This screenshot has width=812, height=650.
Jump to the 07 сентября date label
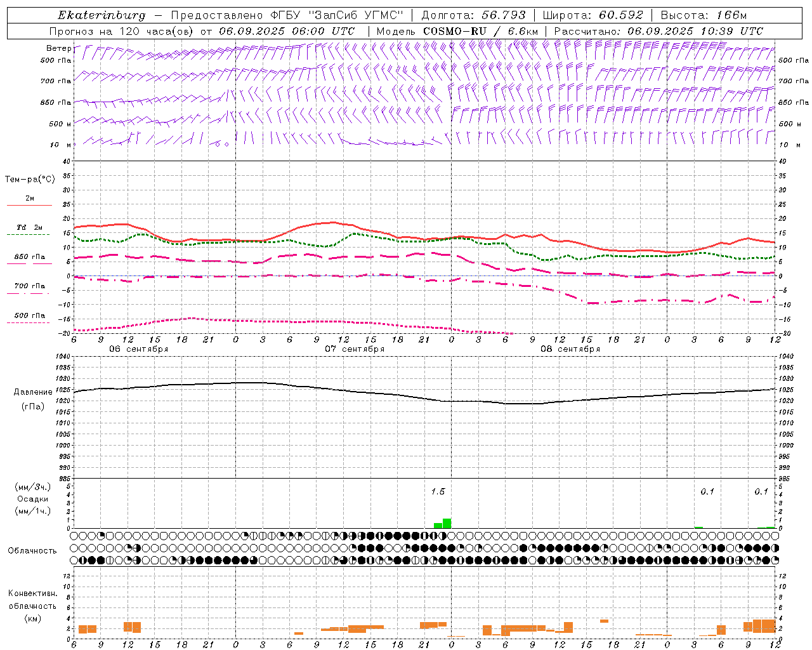[355, 348]
